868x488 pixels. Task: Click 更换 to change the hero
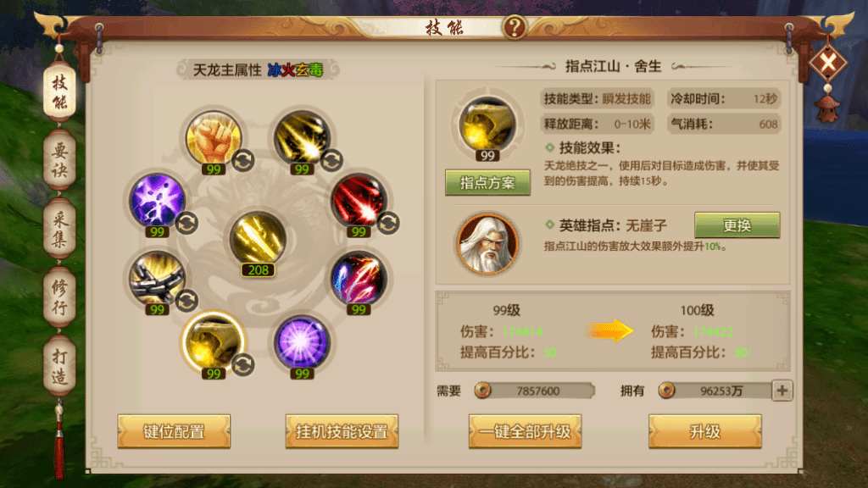click(x=737, y=225)
